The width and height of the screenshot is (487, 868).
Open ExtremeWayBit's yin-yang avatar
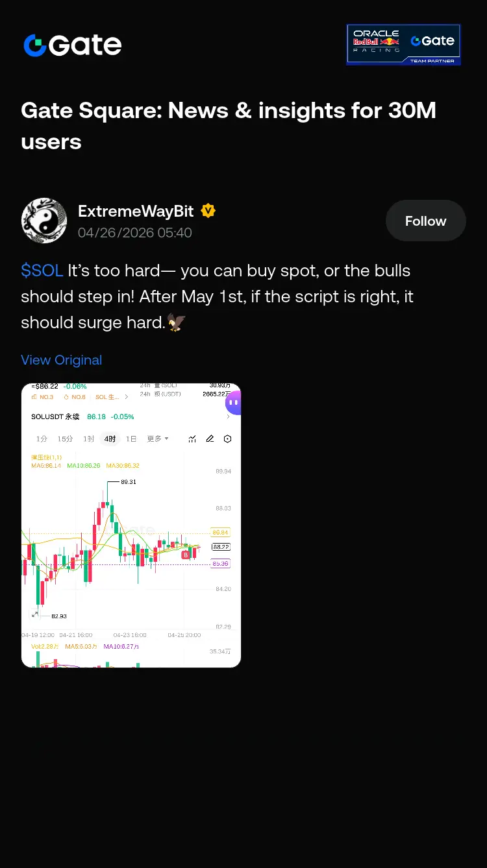[44, 221]
